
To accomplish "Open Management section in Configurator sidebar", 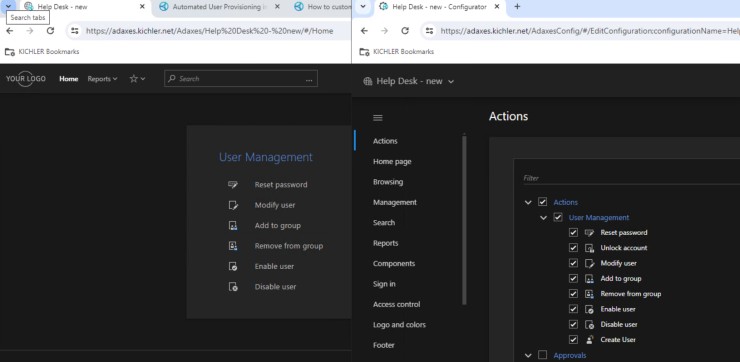I will tap(395, 202).
